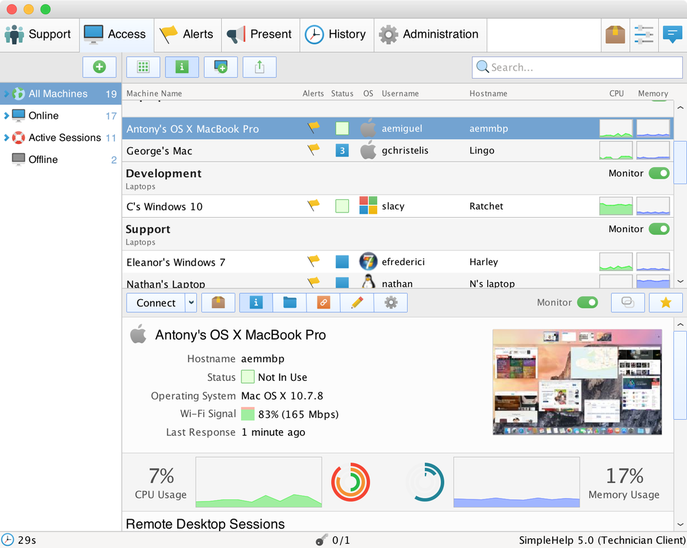The height and width of the screenshot is (548, 687).
Task: Select the info list view icon
Action: (182, 67)
